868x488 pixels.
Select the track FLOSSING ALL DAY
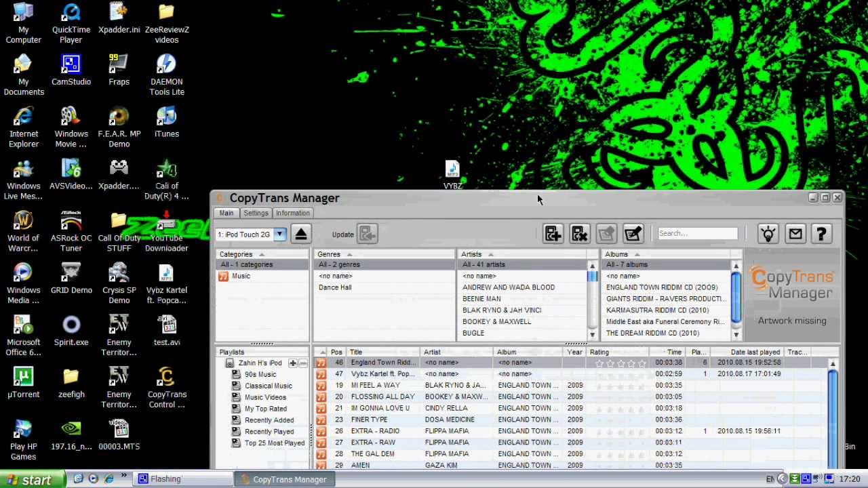click(x=382, y=397)
